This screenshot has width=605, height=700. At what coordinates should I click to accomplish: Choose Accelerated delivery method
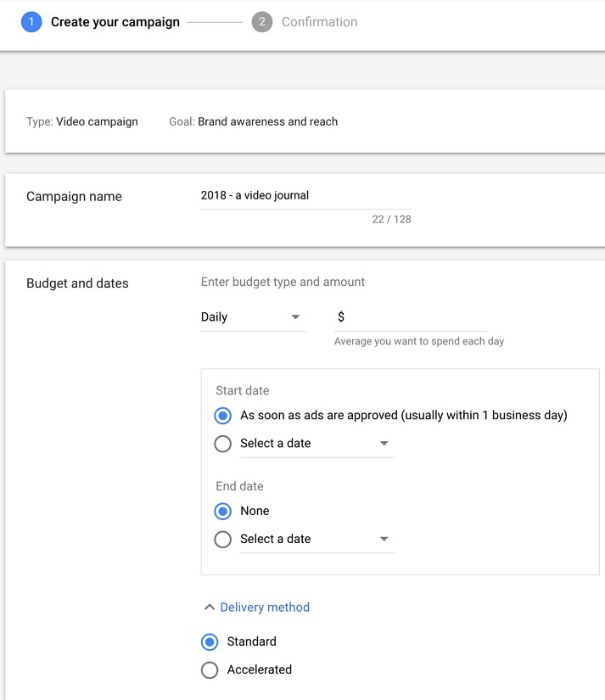(x=210, y=670)
